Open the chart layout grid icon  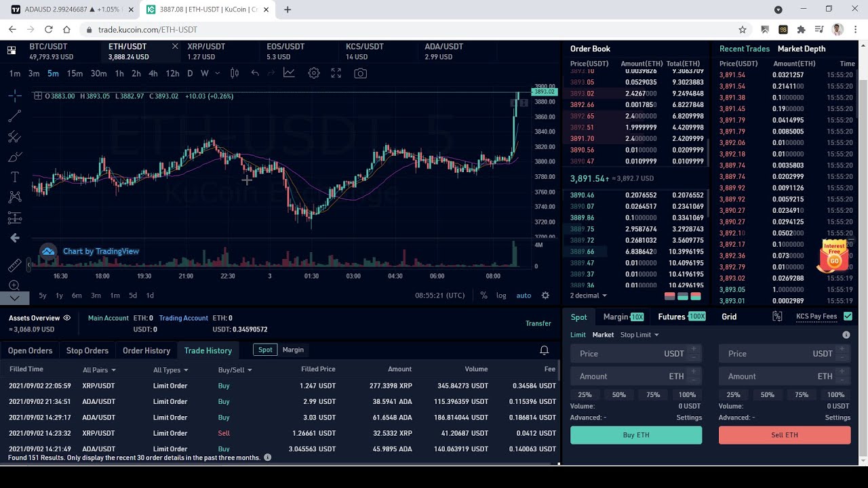tap(12, 50)
